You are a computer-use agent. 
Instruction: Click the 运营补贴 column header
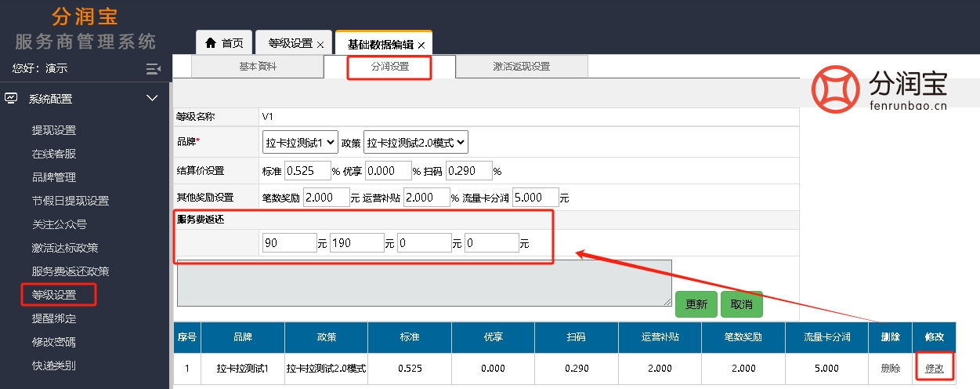click(x=660, y=337)
